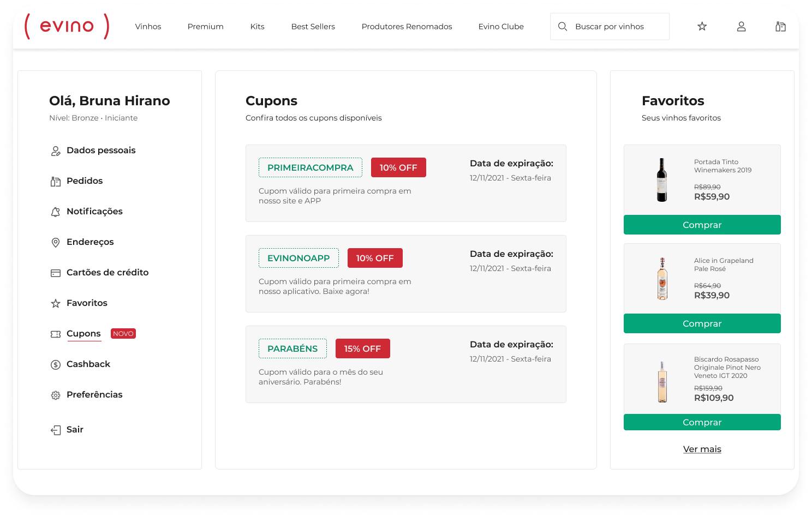Click the Endereços location pin icon
Image resolution: width=812 pixels, height=517 pixels.
[56, 243]
